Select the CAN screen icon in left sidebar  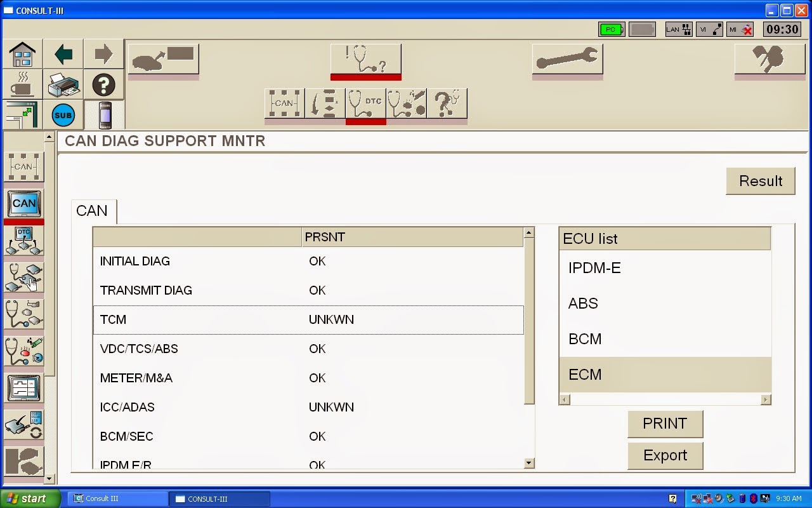(x=23, y=203)
